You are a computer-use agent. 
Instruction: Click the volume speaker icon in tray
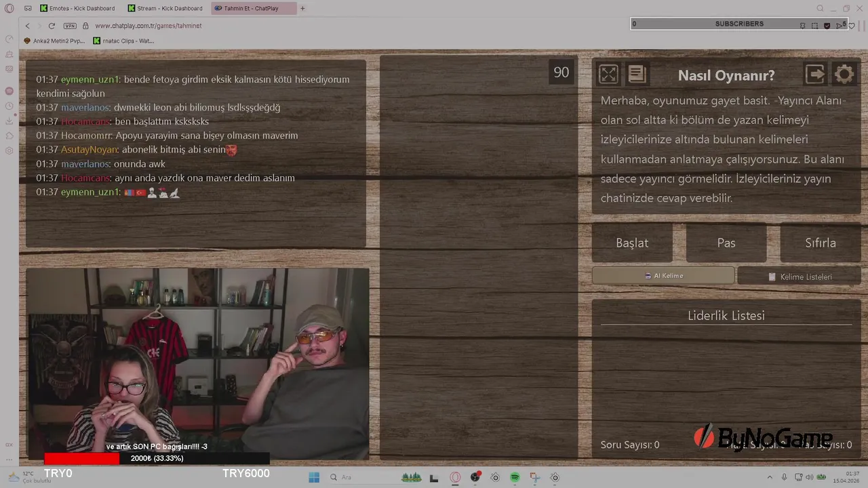tap(808, 477)
